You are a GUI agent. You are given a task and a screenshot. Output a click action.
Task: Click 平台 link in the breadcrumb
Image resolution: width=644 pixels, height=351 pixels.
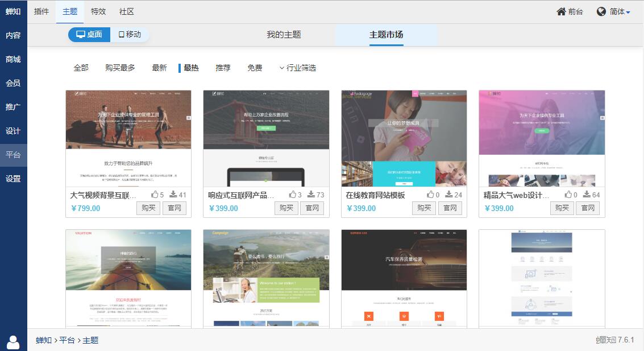coord(67,340)
